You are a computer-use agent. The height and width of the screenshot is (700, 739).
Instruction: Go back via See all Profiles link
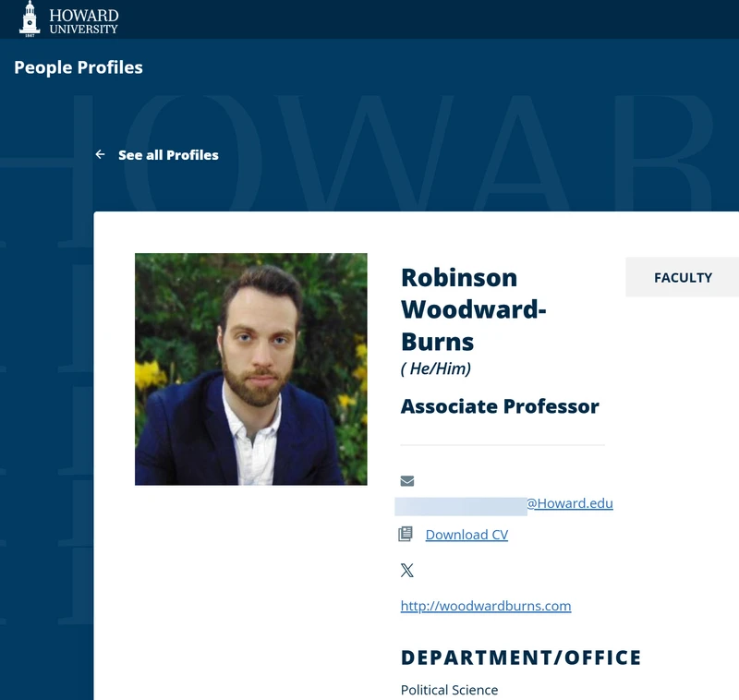[168, 155]
